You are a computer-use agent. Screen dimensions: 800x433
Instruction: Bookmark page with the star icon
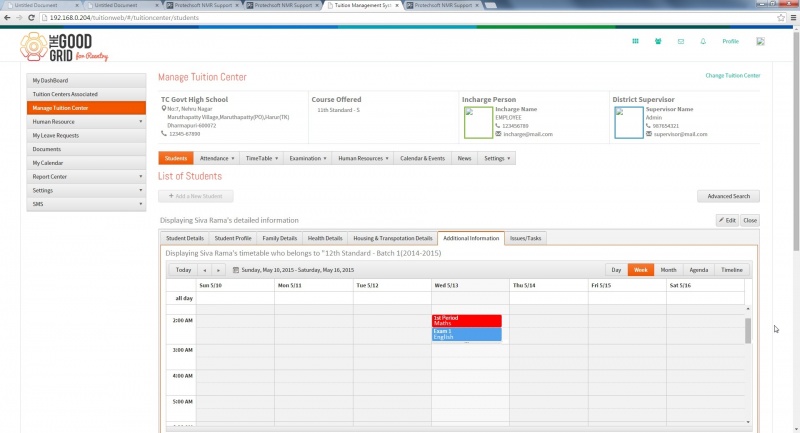[x=781, y=17]
